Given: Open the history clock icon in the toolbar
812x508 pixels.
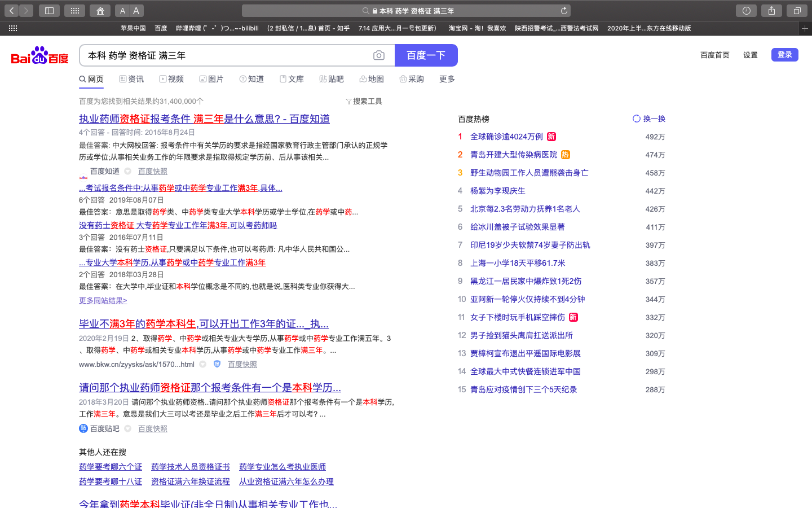Looking at the screenshot, I should [x=747, y=11].
